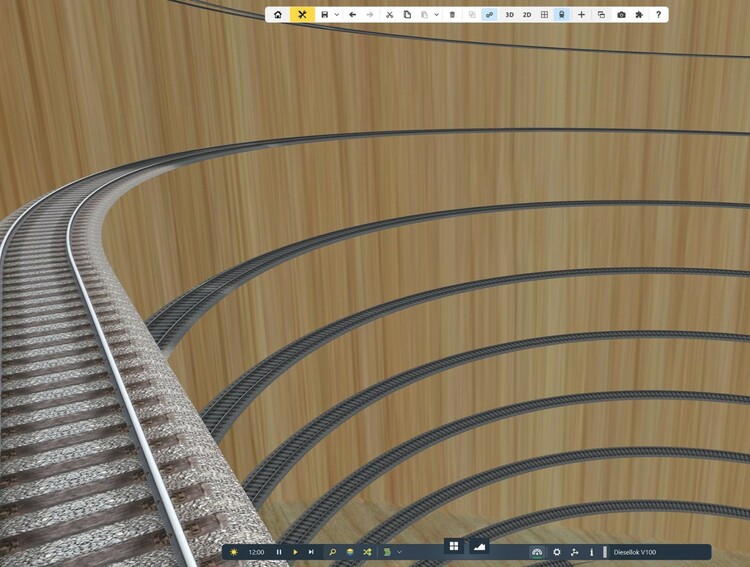Toggle the yellow edit-mode tools button

point(302,15)
